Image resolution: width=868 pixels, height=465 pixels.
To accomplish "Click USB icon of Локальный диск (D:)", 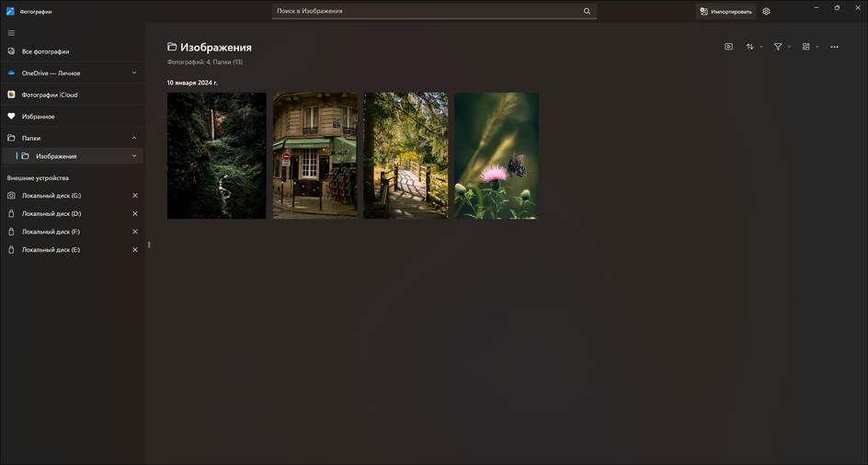I will [x=11, y=214].
